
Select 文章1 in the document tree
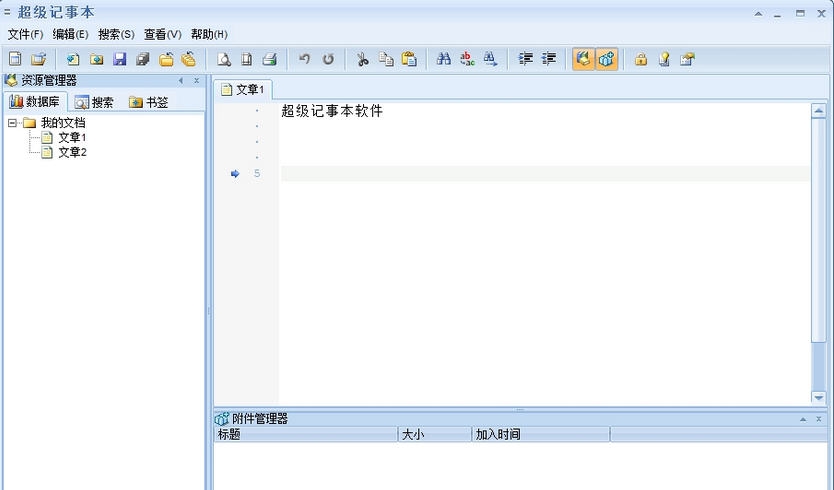point(72,138)
